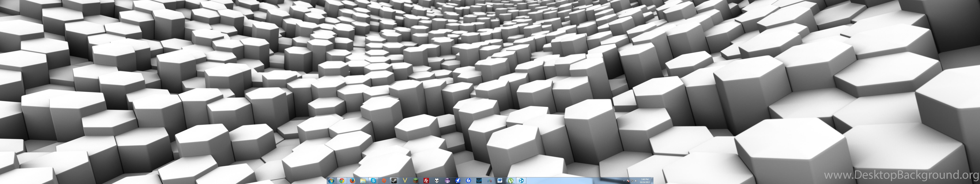This screenshot has height=184, width=980.
Task: Open Action Center flag icon
Action: tap(628, 181)
